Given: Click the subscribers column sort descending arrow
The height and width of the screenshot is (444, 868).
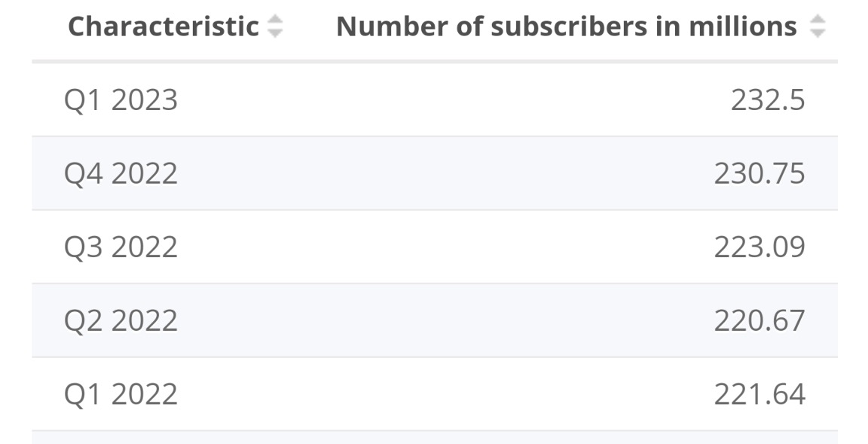Looking at the screenshot, I should pyautogui.click(x=817, y=33).
